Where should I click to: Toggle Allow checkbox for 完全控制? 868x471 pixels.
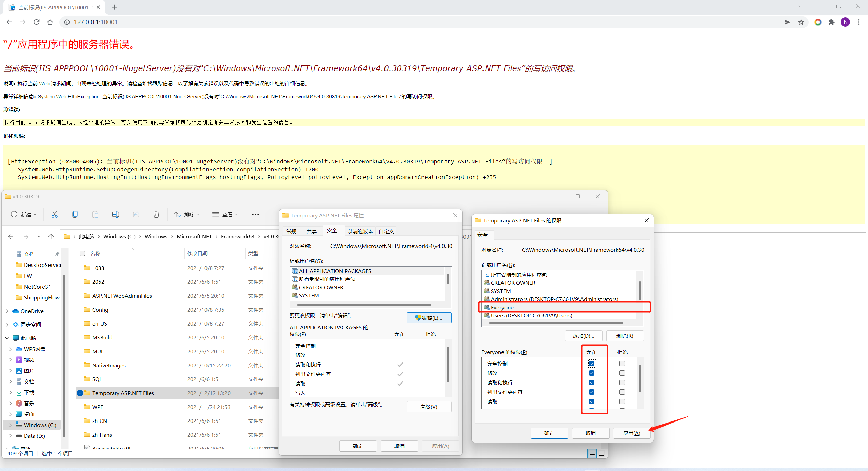(x=592, y=364)
